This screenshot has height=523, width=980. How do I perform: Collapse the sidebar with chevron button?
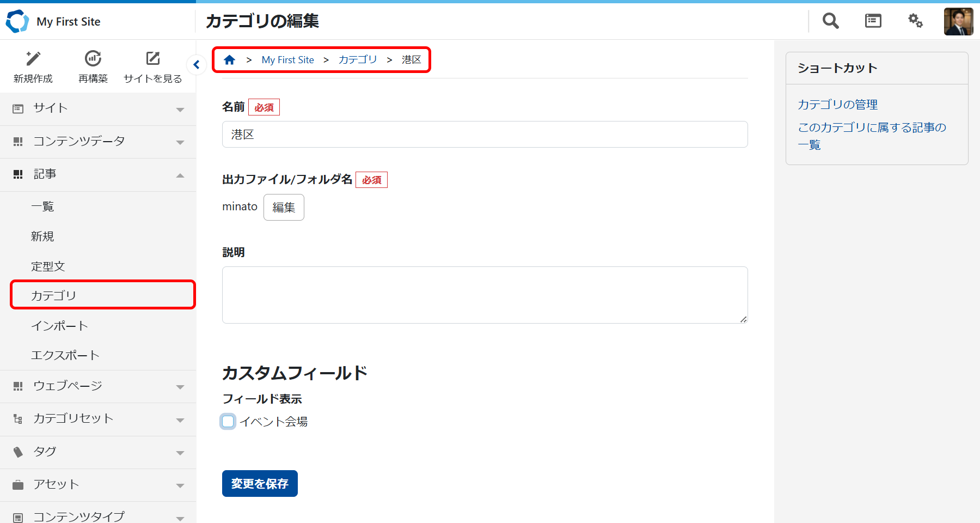pyautogui.click(x=197, y=65)
